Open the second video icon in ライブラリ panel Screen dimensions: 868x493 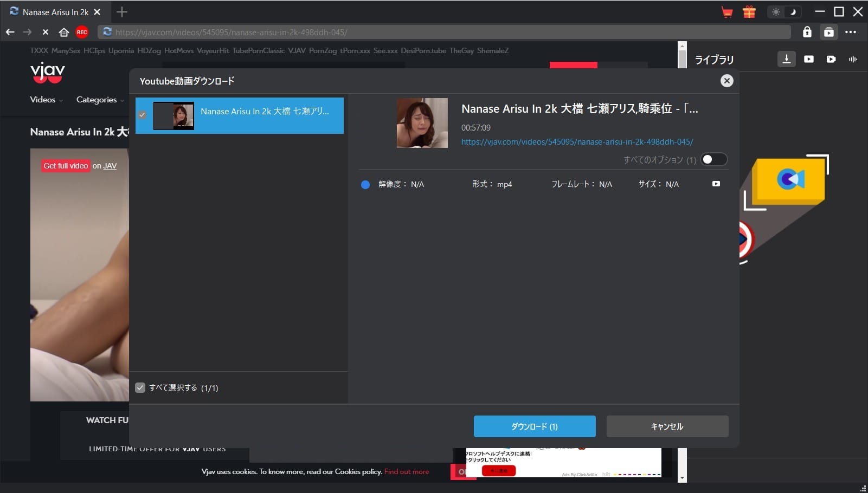tap(809, 59)
